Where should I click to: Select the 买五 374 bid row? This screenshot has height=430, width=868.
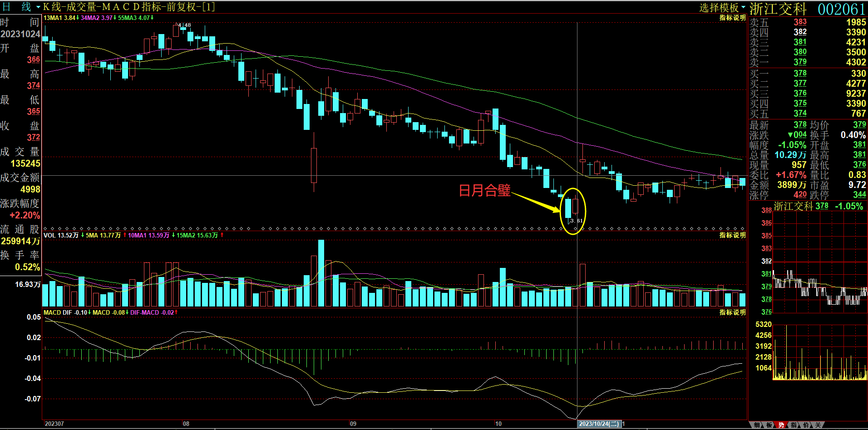pyautogui.click(x=808, y=114)
